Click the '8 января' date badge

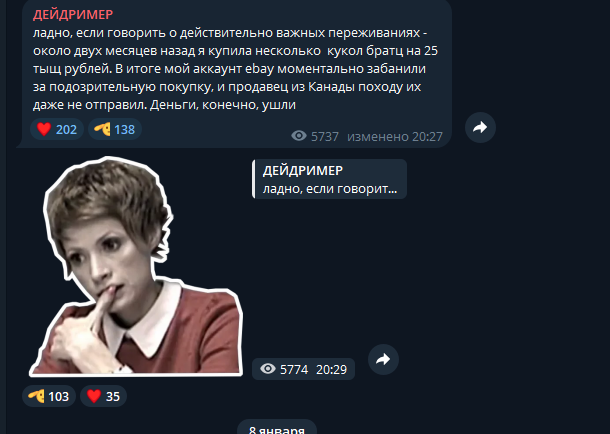pyautogui.click(x=277, y=429)
